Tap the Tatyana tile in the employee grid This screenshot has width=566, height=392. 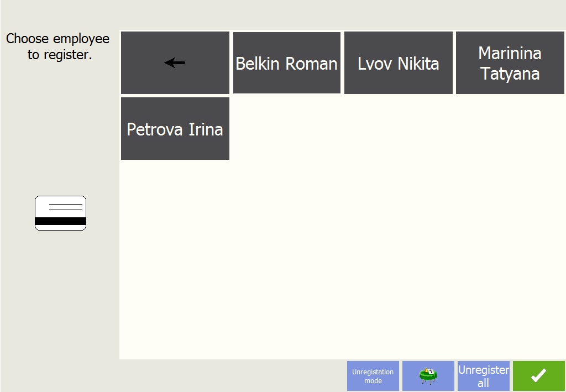(510, 63)
